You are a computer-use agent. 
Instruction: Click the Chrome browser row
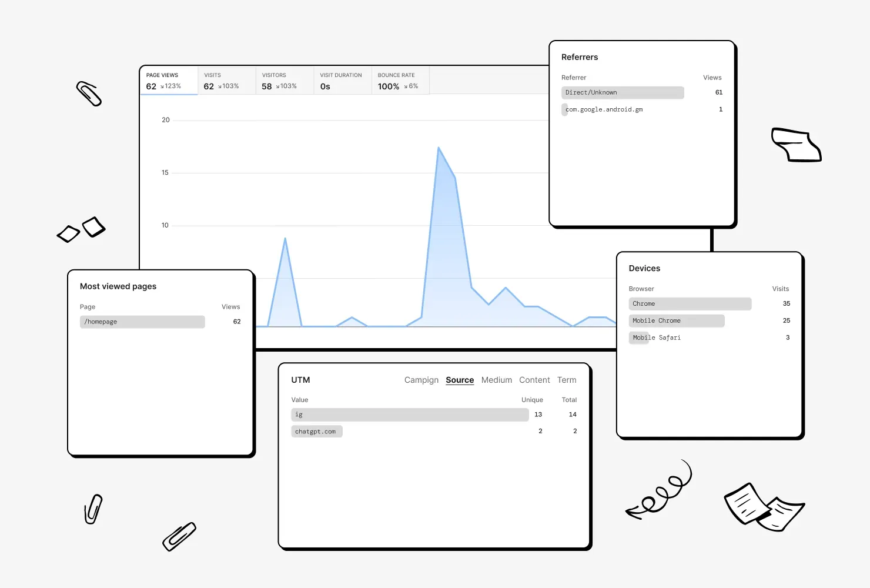[710, 303]
